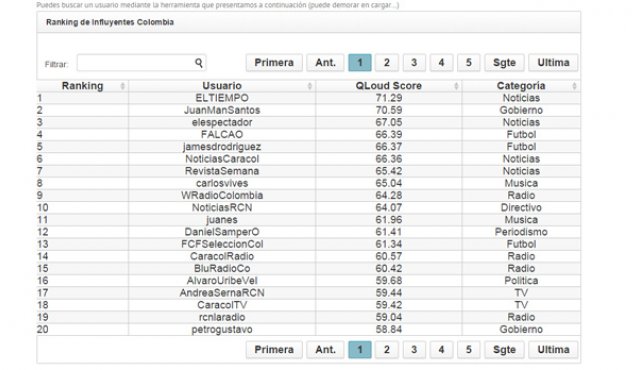Sort table by QLoud Score arrows
Image resolution: width=640 pixels, height=370 pixels.
click(x=456, y=86)
